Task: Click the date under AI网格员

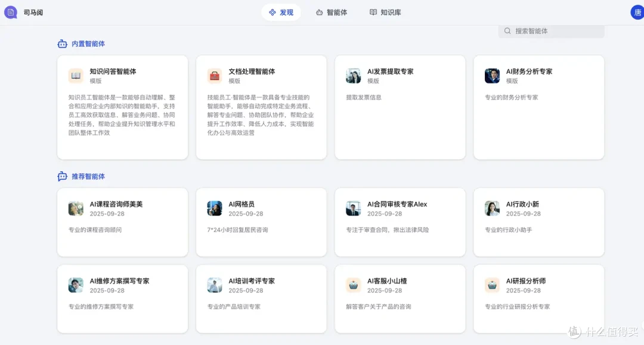Action: click(x=246, y=214)
